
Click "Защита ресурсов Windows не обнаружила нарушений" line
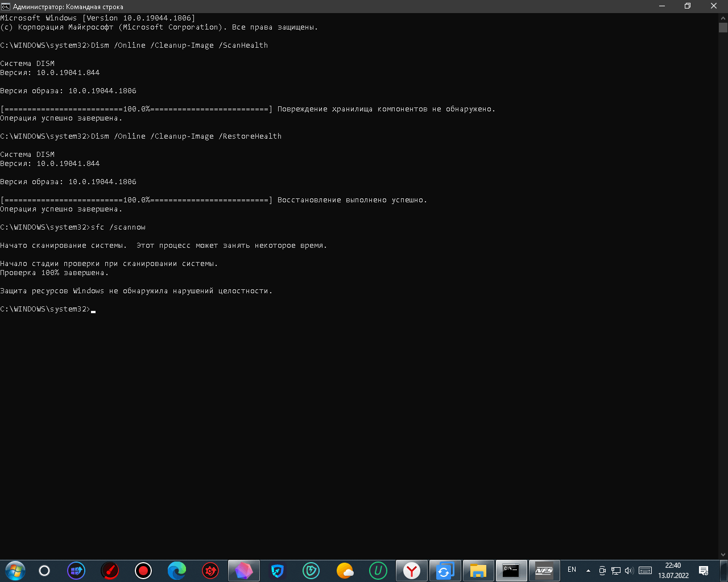[136, 291]
